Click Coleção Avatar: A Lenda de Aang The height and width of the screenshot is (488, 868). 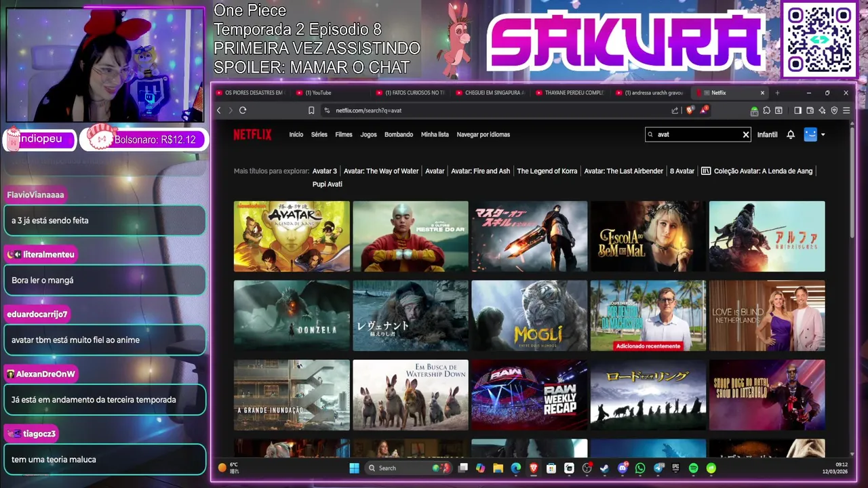[757, 171]
